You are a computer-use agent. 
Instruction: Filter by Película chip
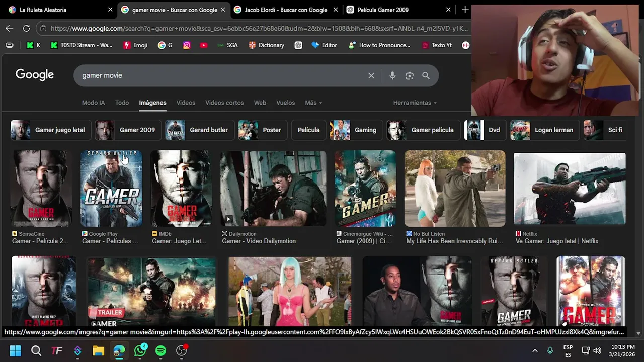(308, 130)
